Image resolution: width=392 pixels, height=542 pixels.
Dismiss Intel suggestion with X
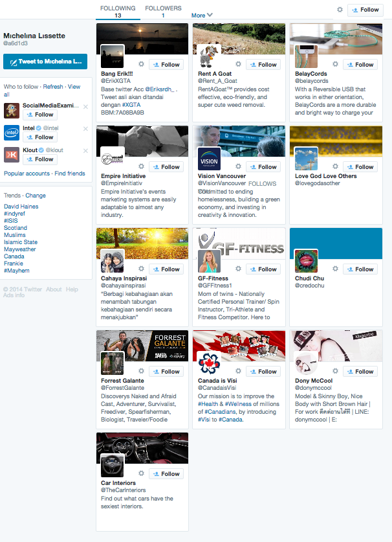tap(85, 129)
